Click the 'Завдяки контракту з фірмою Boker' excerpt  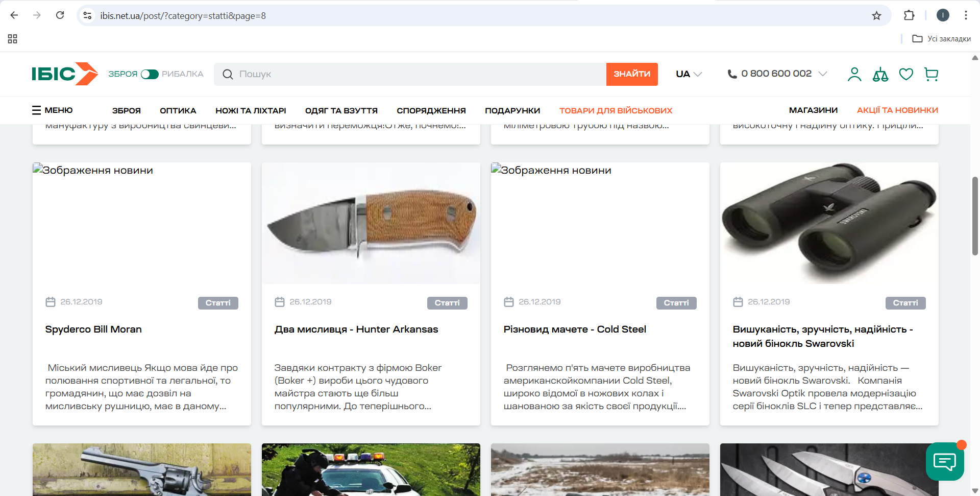(358, 387)
